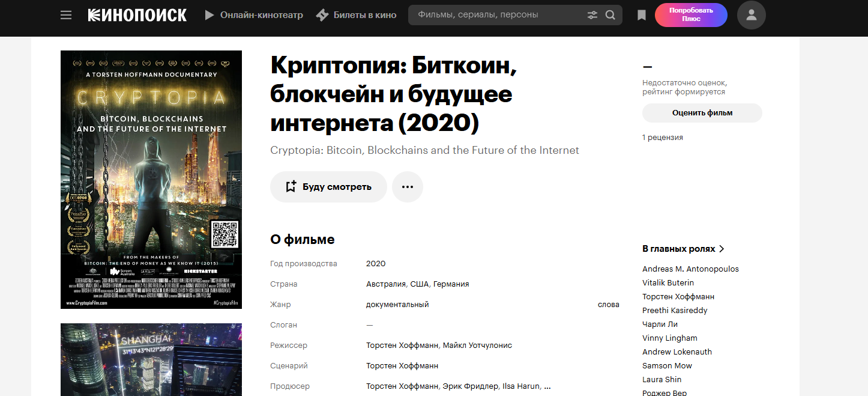Click year 2020 production link
The width and height of the screenshot is (868, 396).
[376, 264]
